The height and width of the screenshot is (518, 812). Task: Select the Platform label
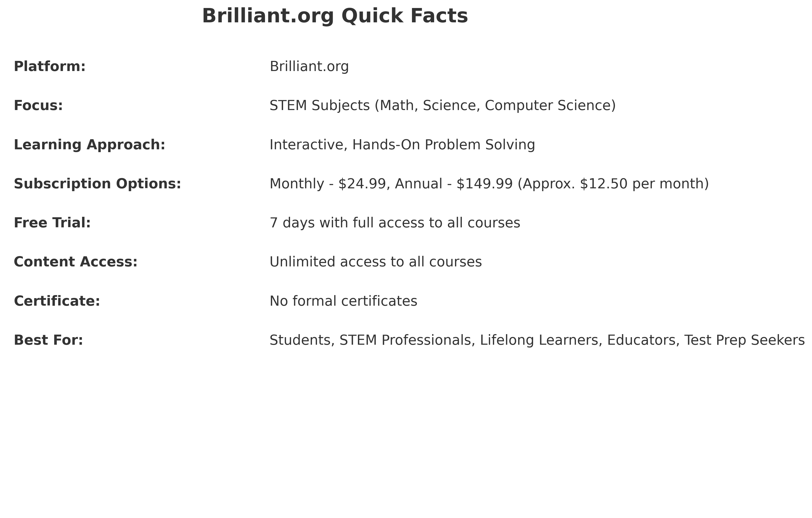(x=50, y=67)
